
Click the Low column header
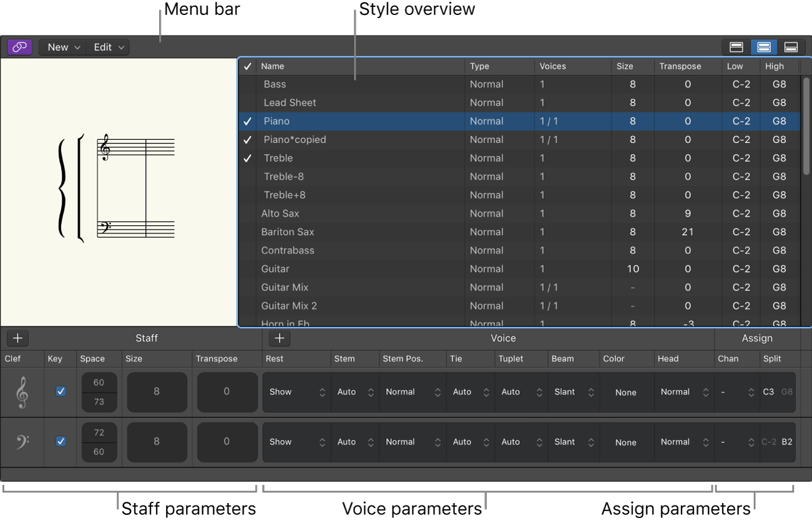point(741,66)
